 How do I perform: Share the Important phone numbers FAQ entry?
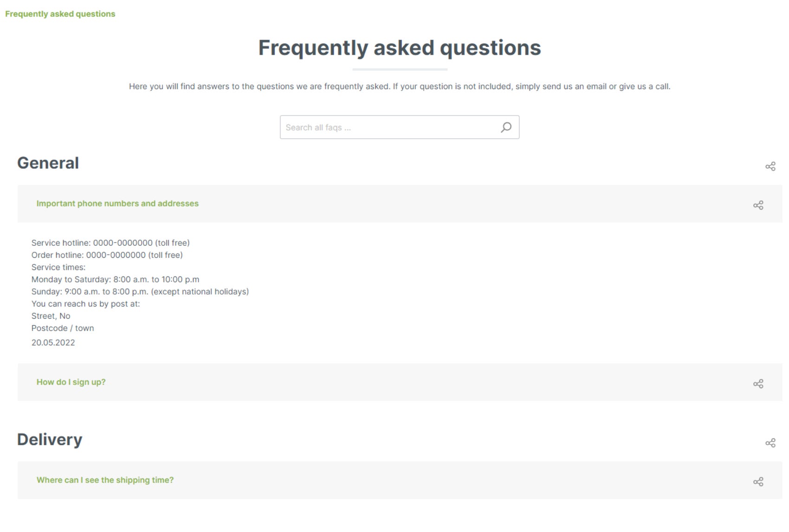pyautogui.click(x=758, y=205)
